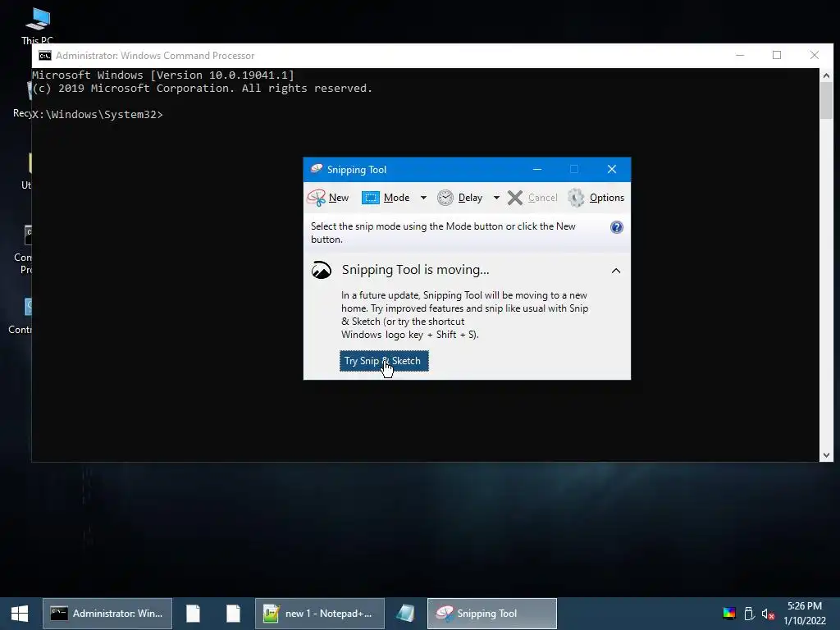Click Snipping Tool title bar icon

317,169
